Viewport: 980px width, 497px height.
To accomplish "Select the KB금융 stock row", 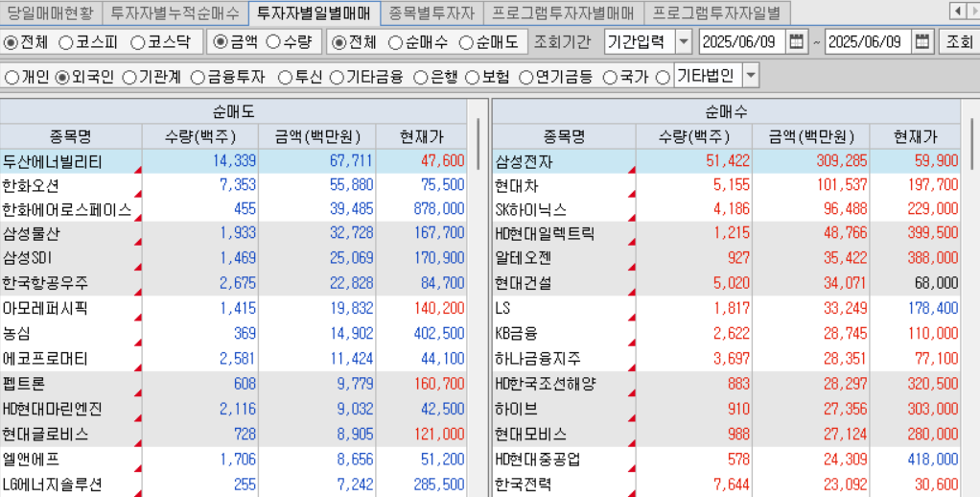I will click(x=727, y=333).
